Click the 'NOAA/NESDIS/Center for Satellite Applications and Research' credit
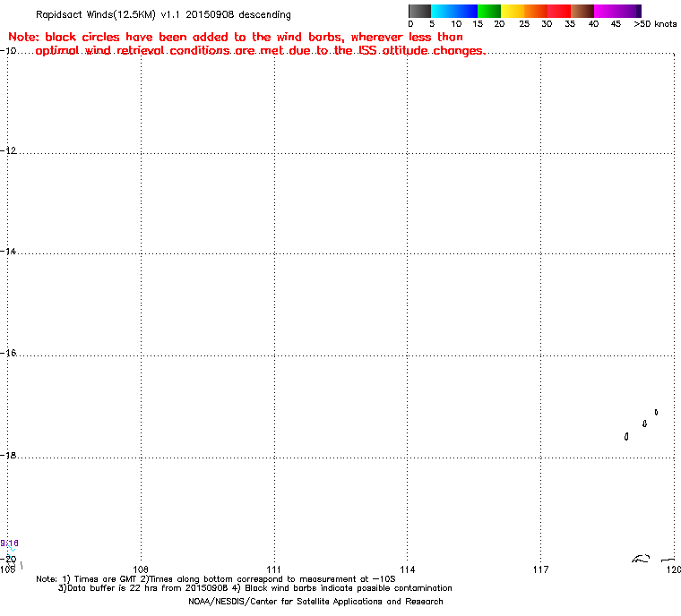This screenshot has height=616, width=681. pyautogui.click(x=315, y=602)
